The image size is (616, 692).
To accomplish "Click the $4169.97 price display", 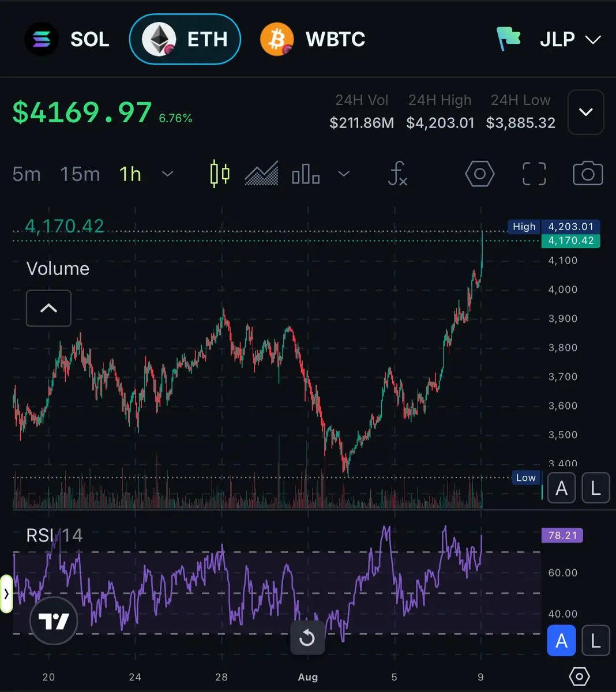I will pos(82,112).
